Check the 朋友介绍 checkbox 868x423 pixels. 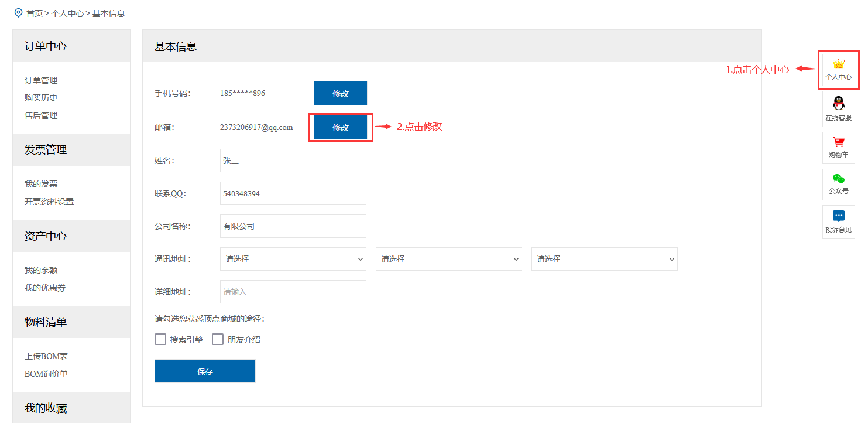[218, 339]
